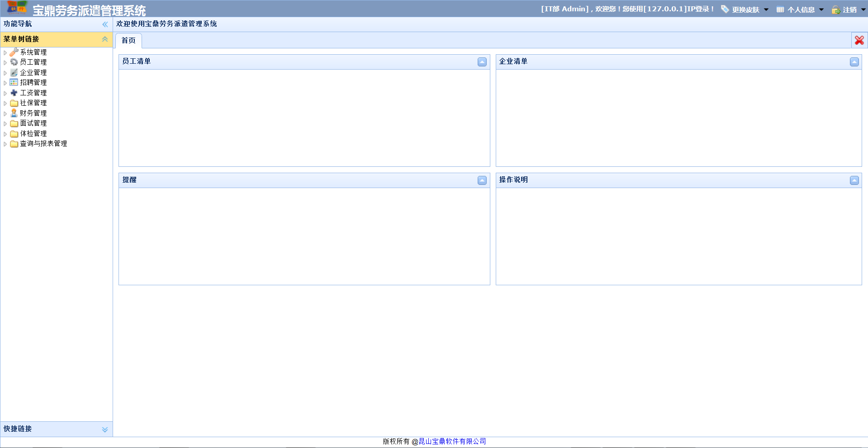This screenshot has width=868, height=448.
Task: Click the 注销 lock icon
Action: [x=836, y=9]
